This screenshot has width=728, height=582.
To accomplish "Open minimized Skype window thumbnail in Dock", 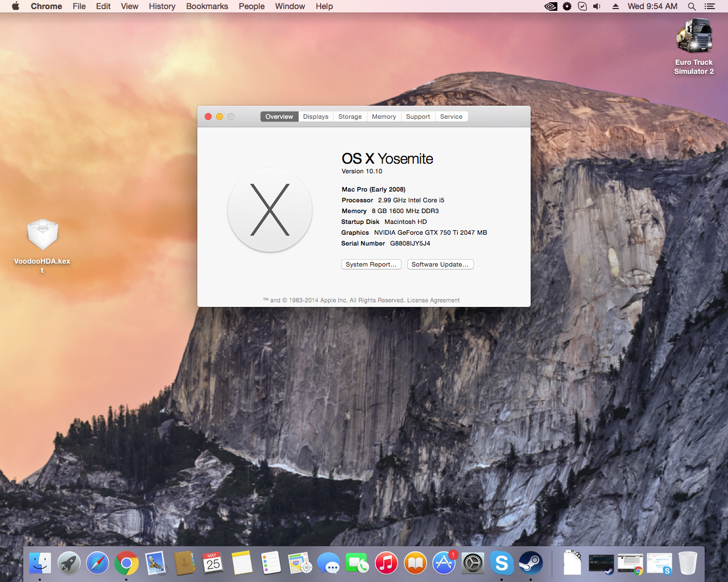I will point(659,563).
